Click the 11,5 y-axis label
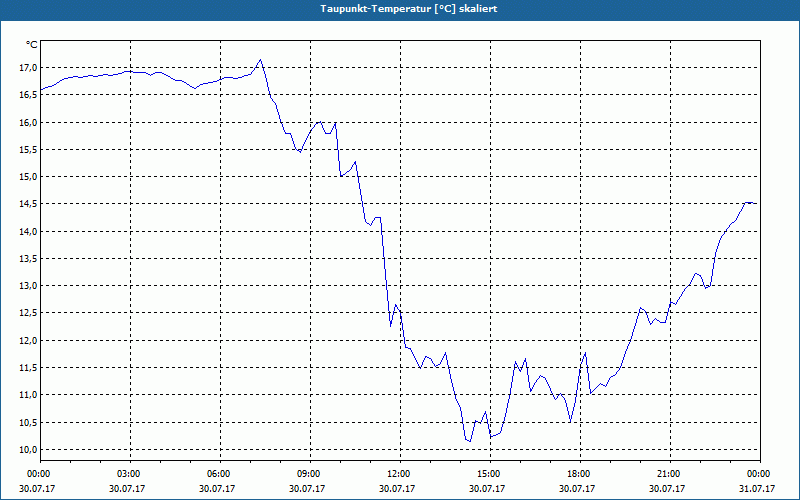Viewport: 800px width, 500px height. pos(29,367)
